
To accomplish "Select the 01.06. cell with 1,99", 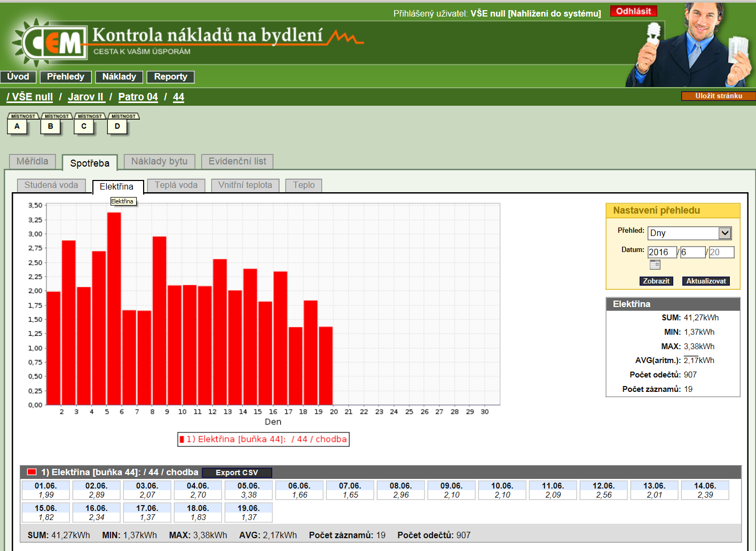I will [46, 490].
